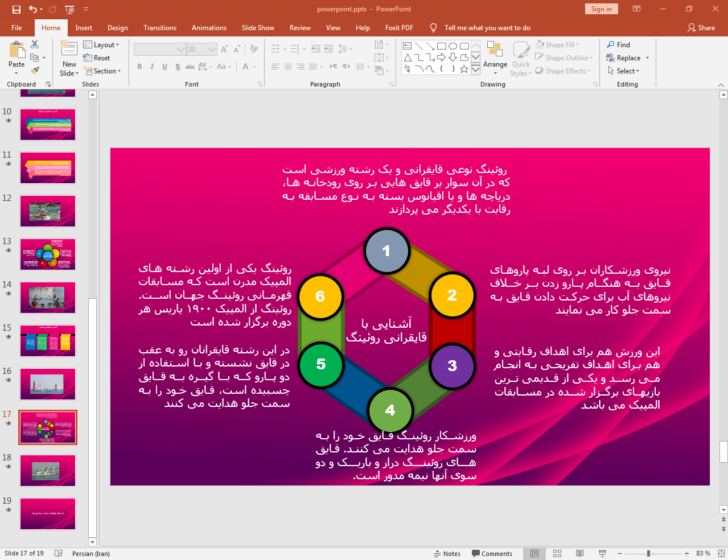The width and height of the screenshot is (728, 560).
Task: Switch to the Transitions tab
Action: click(x=160, y=28)
